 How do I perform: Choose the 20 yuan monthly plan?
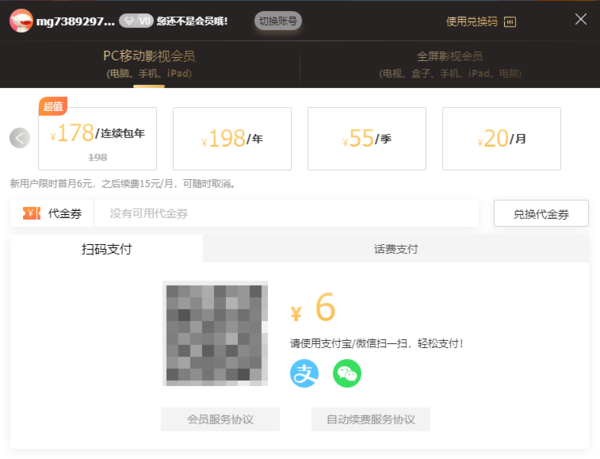(502, 139)
